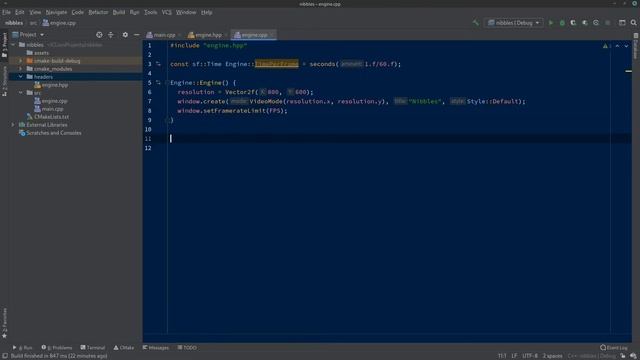
Task: Click the layout window icon beside search
Action: point(622,23)
